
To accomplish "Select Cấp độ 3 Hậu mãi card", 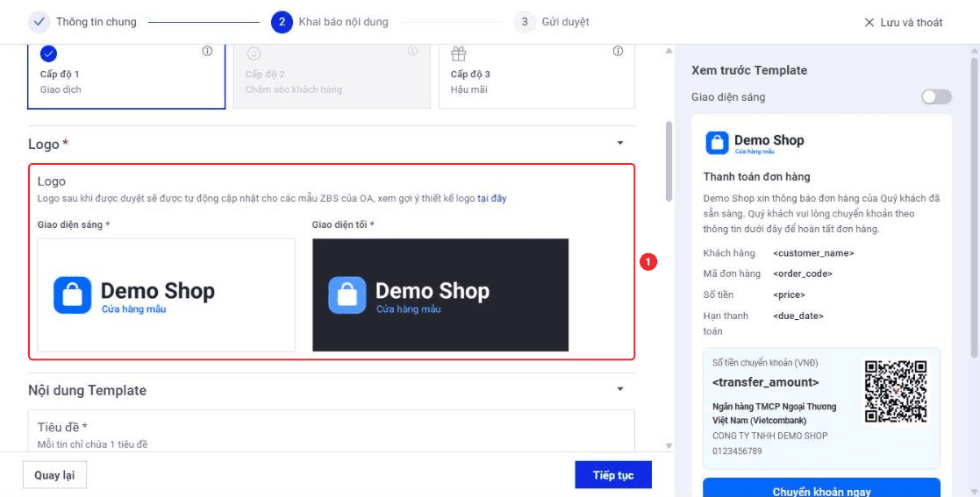I will coord(537,77).
